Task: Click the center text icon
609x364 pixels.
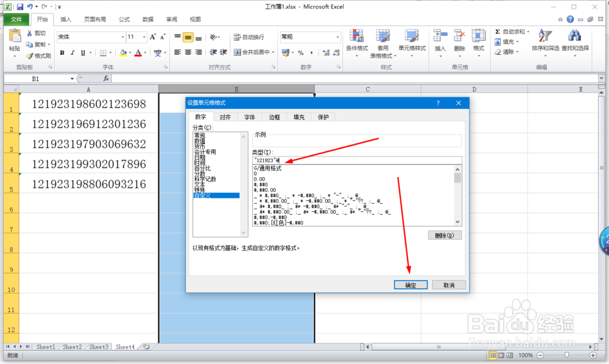Action: tap(188, 52)
